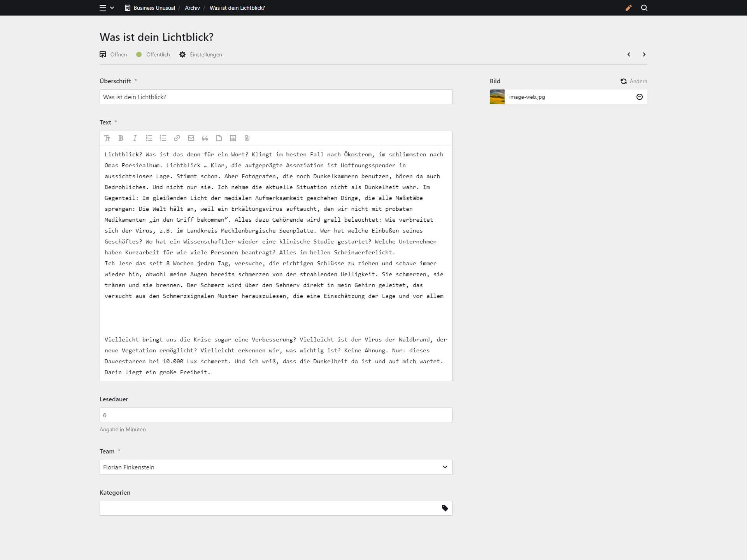
Task: Toggle the Öffentlich status indicator
Action: [153, 54]
